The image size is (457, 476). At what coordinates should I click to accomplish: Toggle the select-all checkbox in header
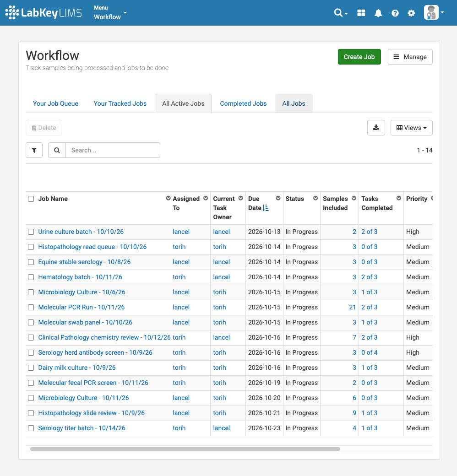(x=31, y=199)
